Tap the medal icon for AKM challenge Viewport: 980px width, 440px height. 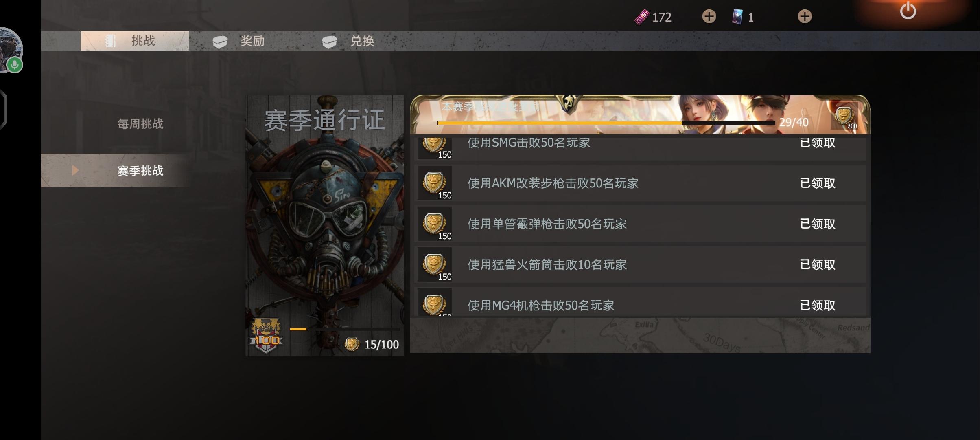coord(435,183)
